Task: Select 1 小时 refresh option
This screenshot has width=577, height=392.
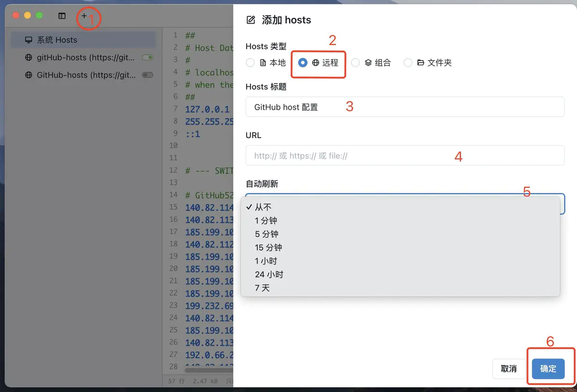Action: (x=400, y=261)
